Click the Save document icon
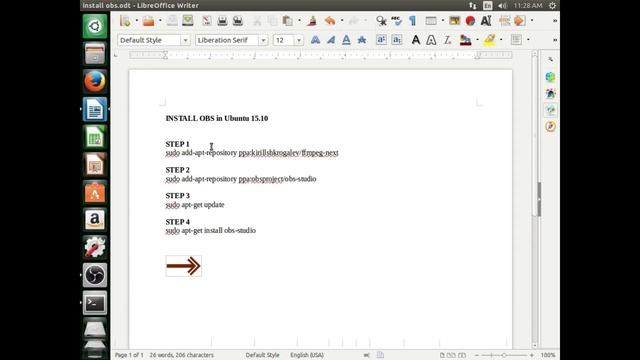The height and width of the screenshot is (360, 640). (172, 20)
